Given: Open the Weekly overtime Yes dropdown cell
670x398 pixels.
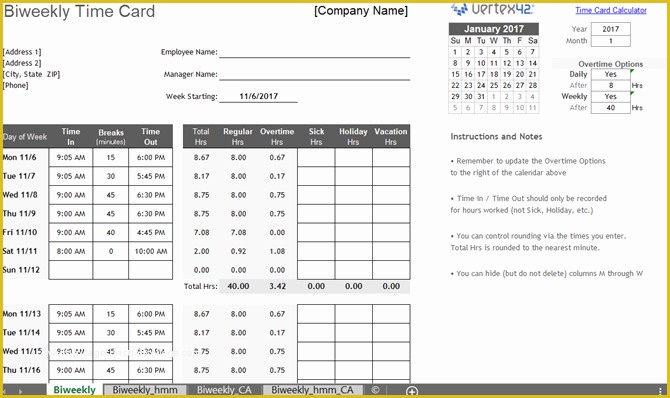Looking at the screenshot, I should pos(611,97).
